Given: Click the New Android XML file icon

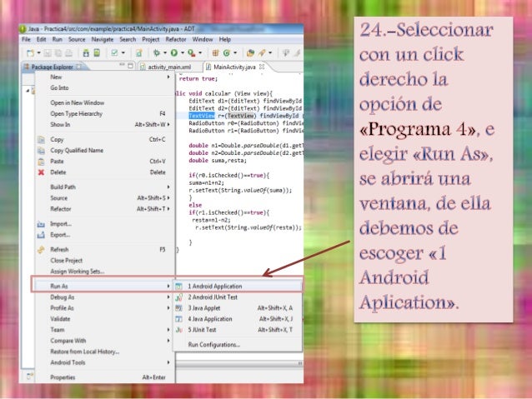Looking at the screenshot, I should pyautogui.click(x=139, y=52).
